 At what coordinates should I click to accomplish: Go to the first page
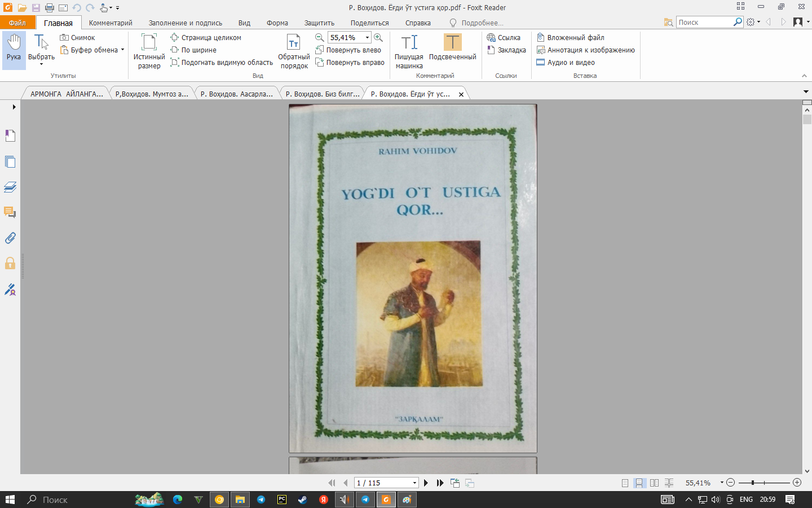pos(332,483)
